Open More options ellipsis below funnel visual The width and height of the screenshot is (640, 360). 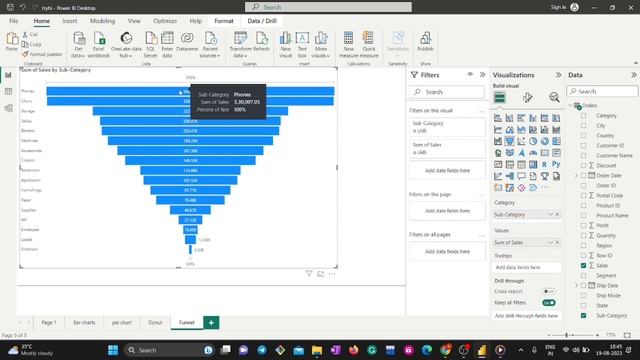pos(332,274)
